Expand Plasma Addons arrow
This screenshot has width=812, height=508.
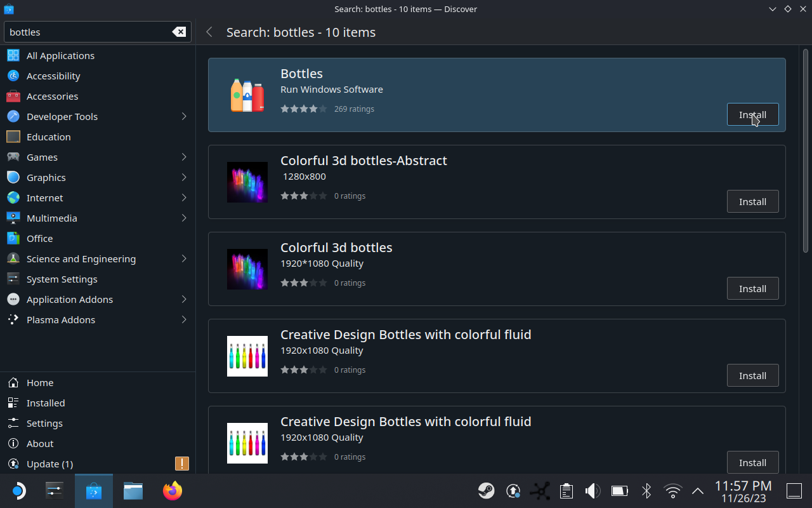click(184, 319)
